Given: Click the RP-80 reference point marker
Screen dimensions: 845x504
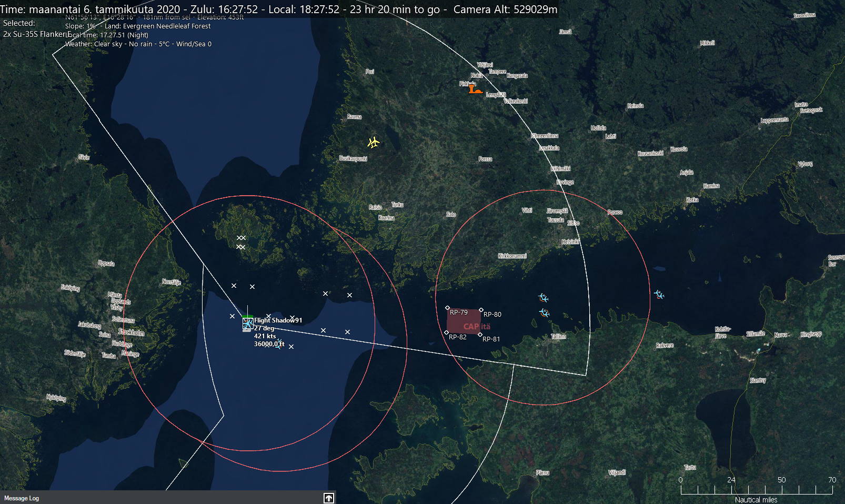Looking at the screenshot, I should point(481,310).
